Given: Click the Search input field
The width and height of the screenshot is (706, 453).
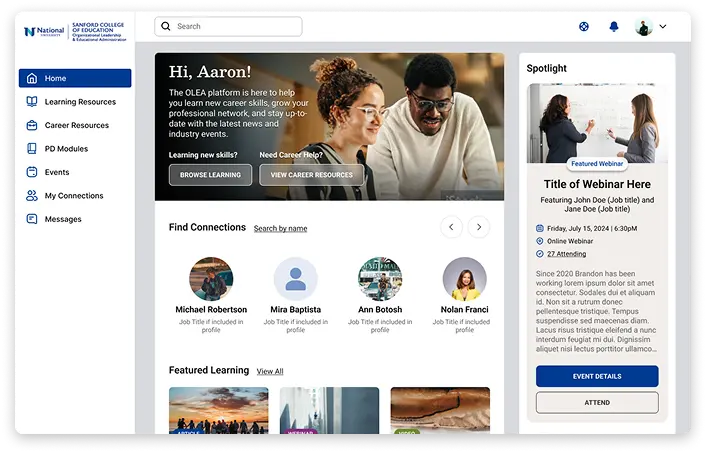Looking at the screenshot, I should (229, 27).
